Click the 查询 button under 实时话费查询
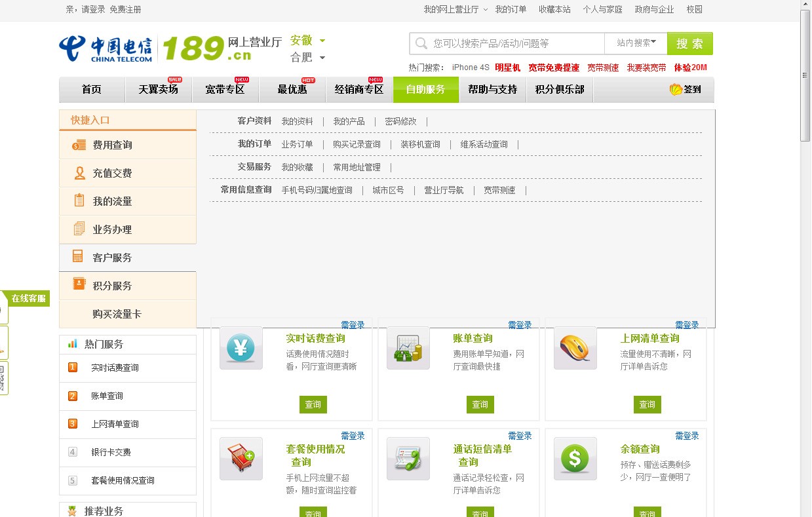Viewport: 812px width, 517px height. (x=313, y=405)
